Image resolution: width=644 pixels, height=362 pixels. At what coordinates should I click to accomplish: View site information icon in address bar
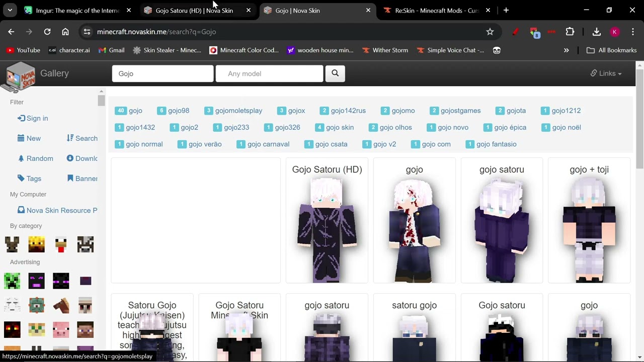pyautogui.click(x=87, y=32)
